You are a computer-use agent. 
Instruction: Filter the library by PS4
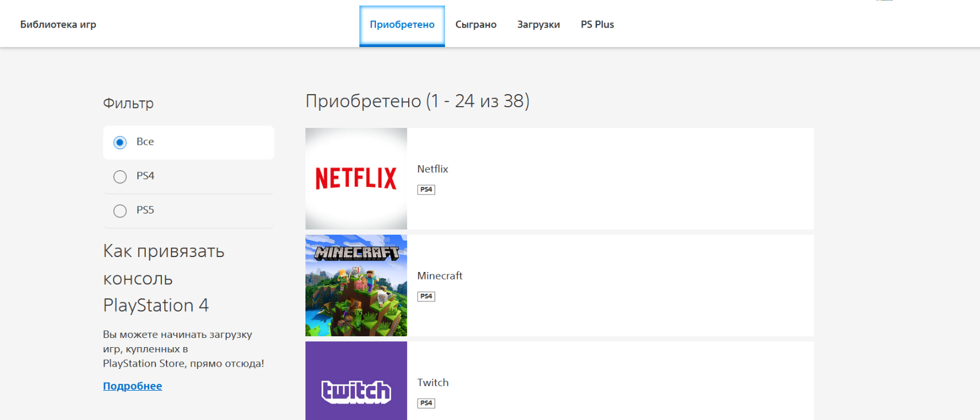tap(120, 177)
